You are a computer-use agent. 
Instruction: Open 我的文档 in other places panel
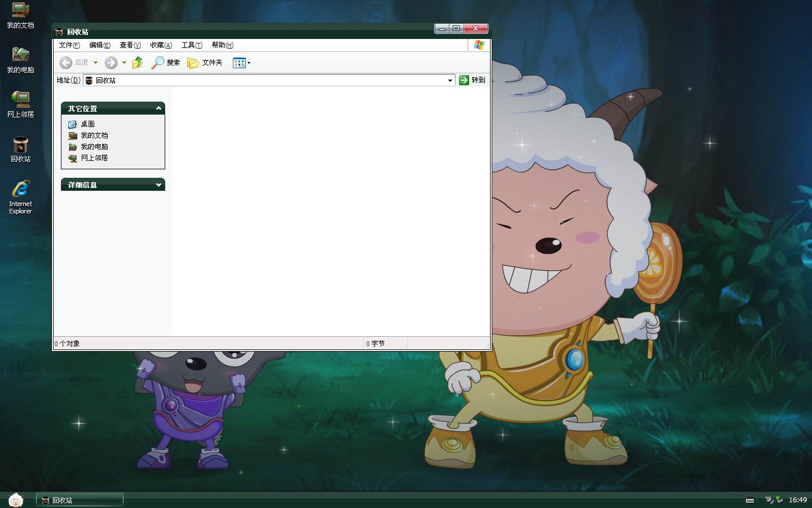tap(88, 135)
